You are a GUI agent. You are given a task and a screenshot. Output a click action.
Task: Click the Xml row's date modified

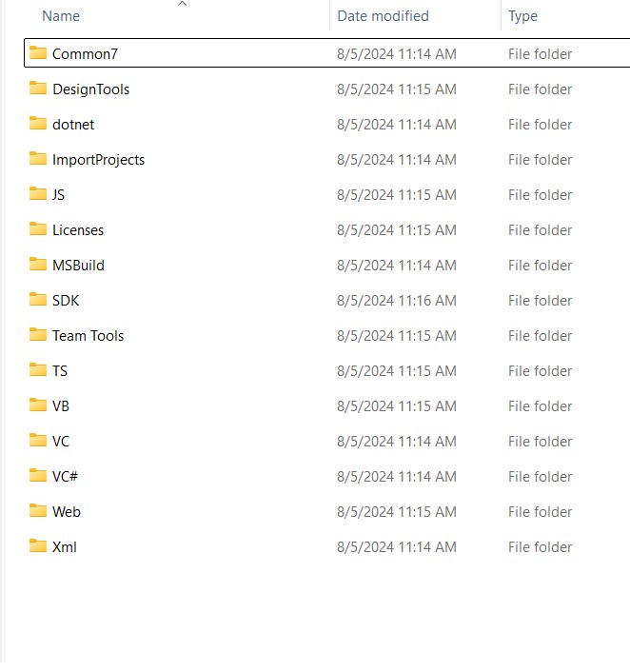click(397, 547)
